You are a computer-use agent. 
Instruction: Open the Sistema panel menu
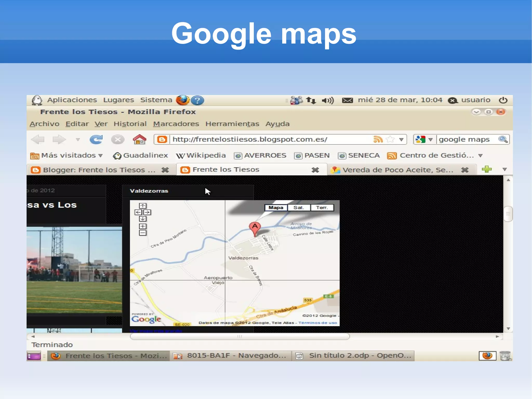156,100
